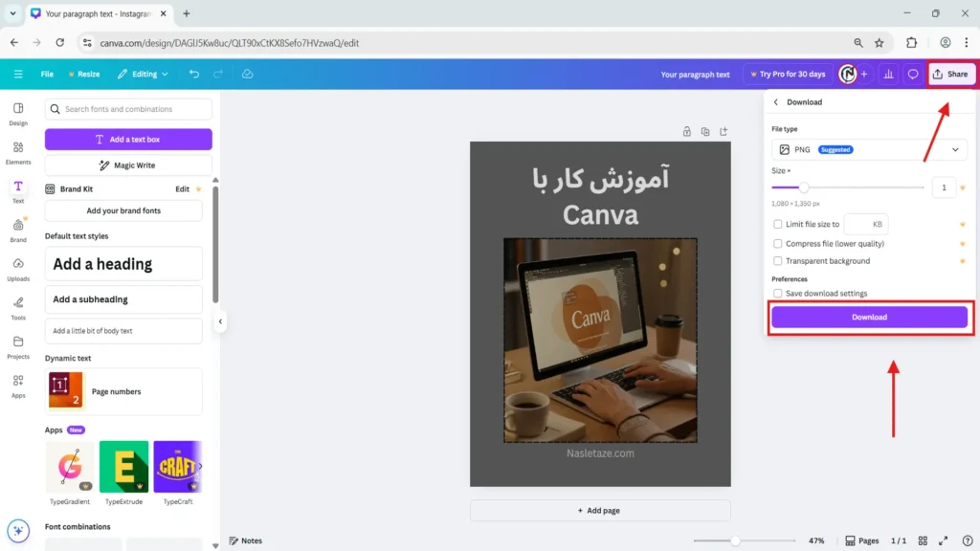Click Add a subheading style
The height and width of the screenshot is (551, 980).
123,299
